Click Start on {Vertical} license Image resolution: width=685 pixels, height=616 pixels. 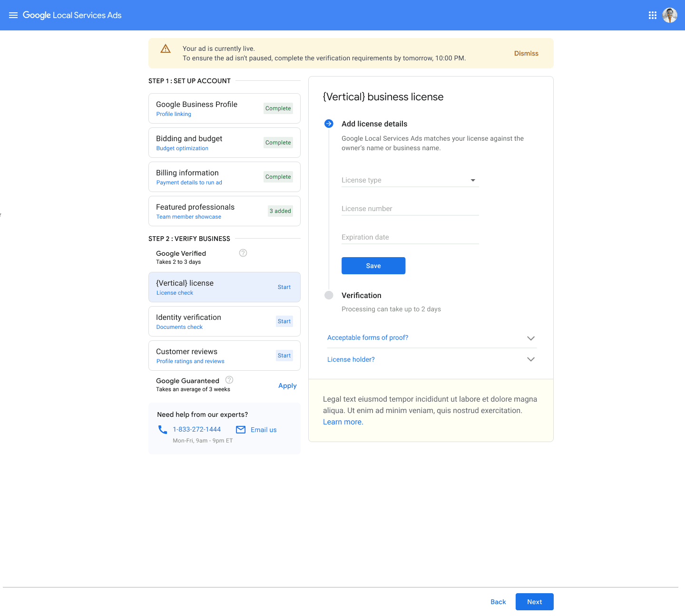tap(284, 287)
